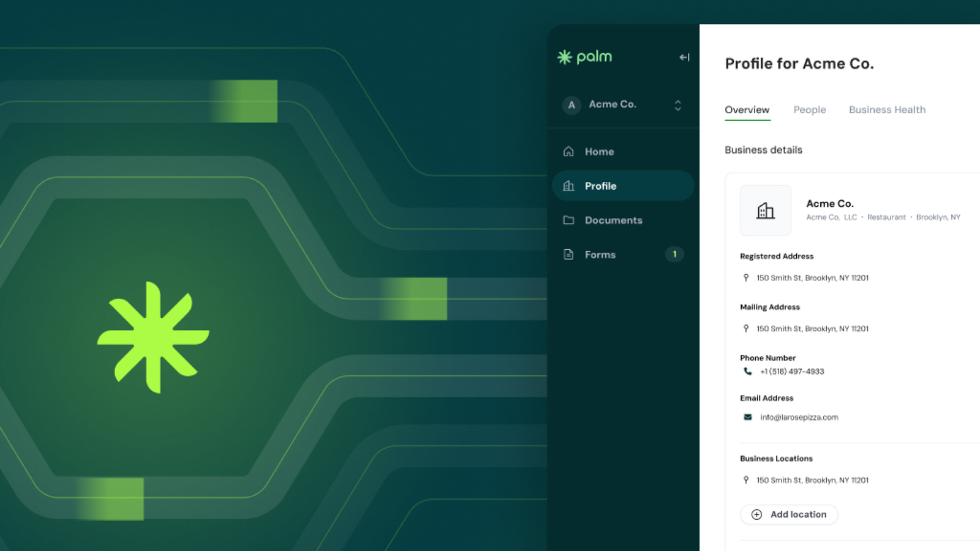Click the Acme Co. avatar circle
Image resolution: width=980 pixels, height=551 pixels.
point(571,105)
